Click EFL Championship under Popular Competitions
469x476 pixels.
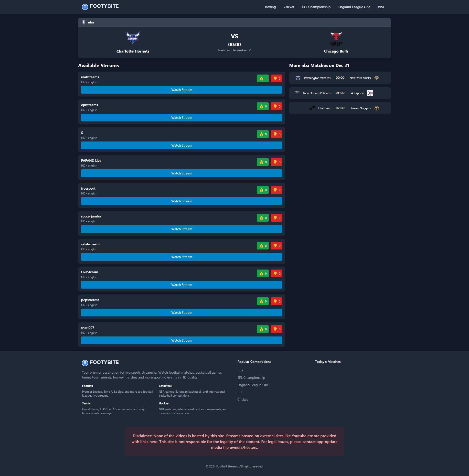coord(251,378)
